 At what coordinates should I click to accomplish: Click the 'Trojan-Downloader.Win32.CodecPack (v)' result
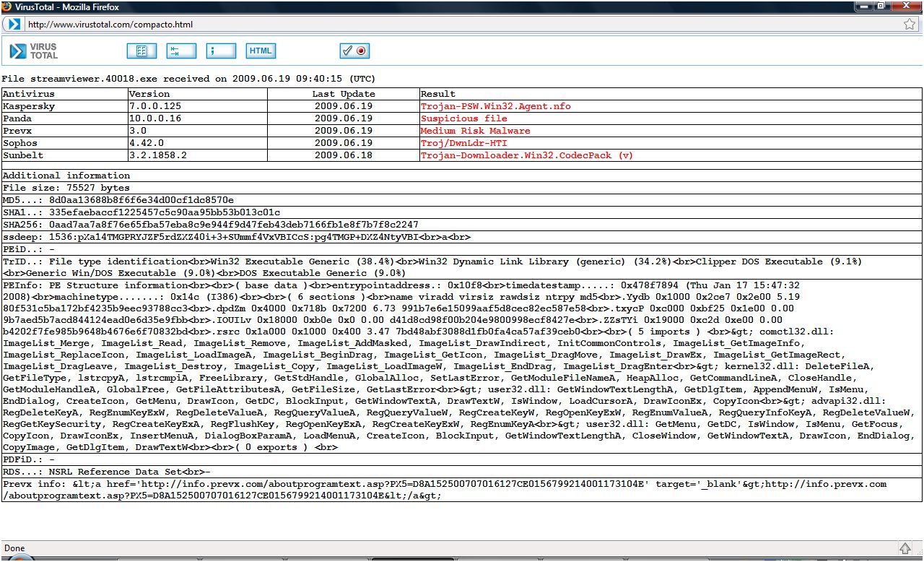click(x=527, y=155)
